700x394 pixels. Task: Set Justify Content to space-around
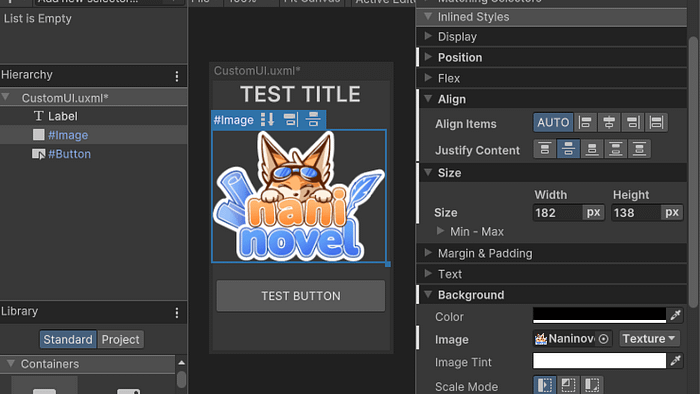[639, 149]
